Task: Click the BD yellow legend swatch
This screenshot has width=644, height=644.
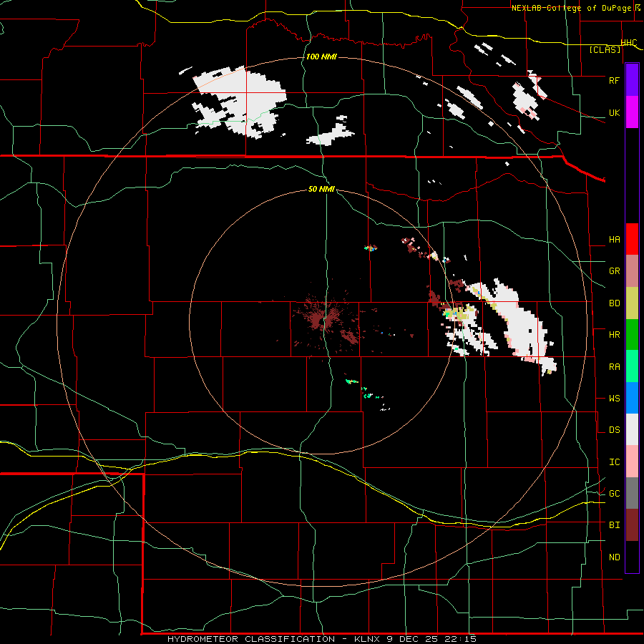Action: point(632,303)
